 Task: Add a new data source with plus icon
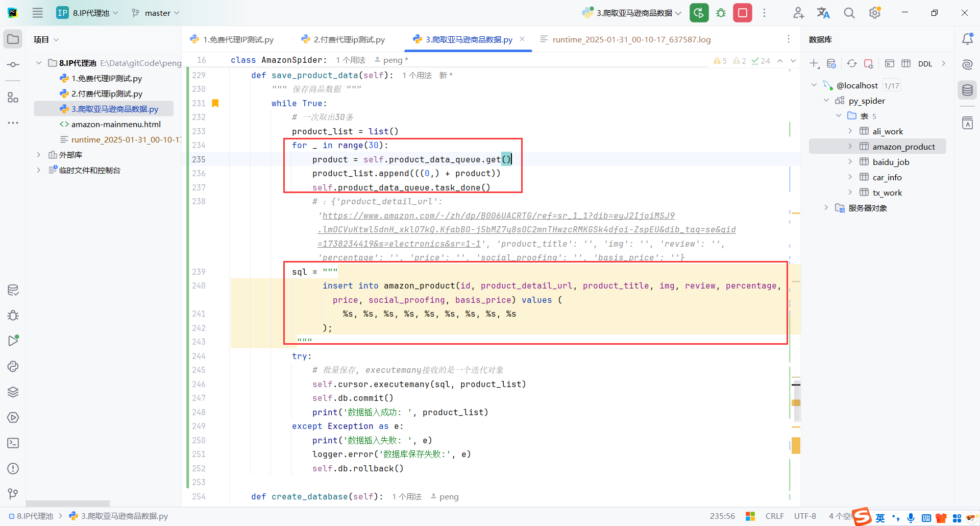click(x=814, y=64)
